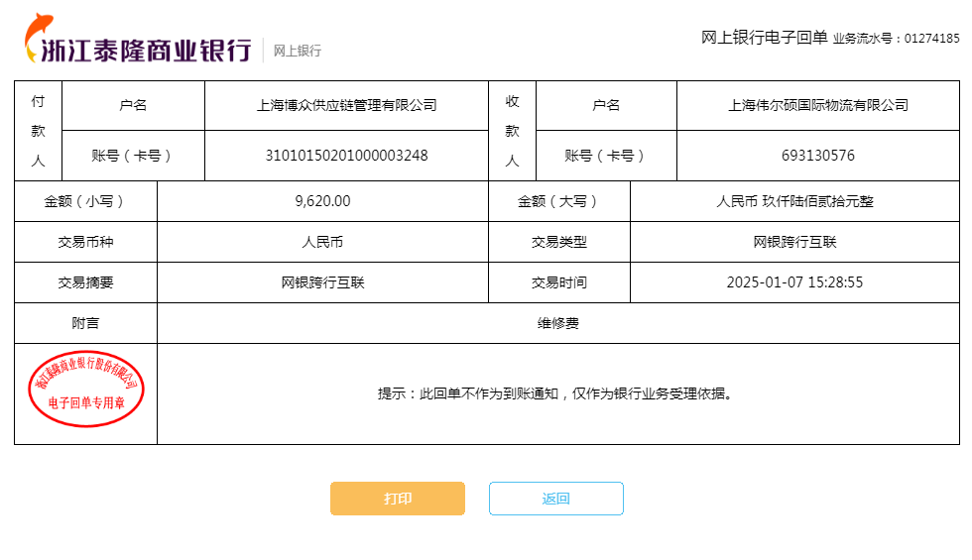
Task: Click the uppercase amount 玖仟陆佰贰拾元整
Action: [x=794, y=201]
